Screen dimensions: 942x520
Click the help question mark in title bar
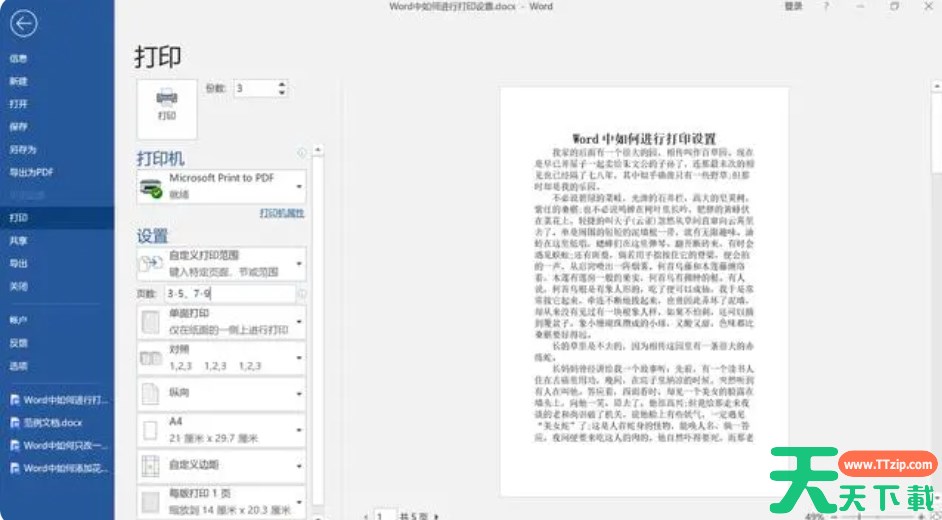point(826,7)
